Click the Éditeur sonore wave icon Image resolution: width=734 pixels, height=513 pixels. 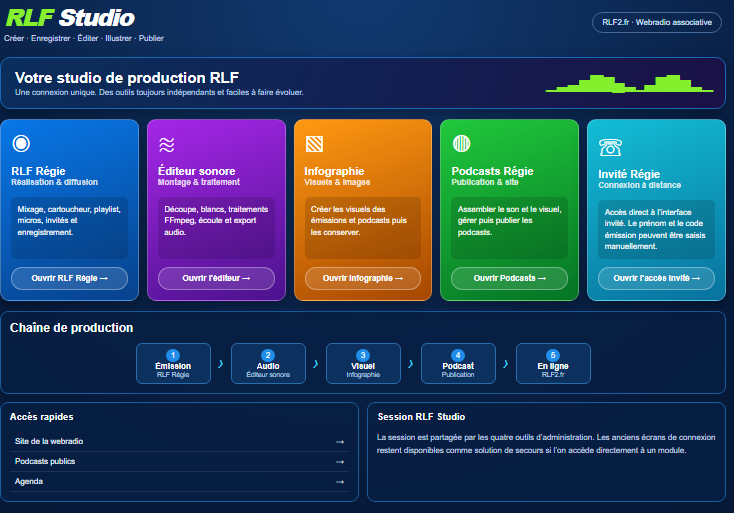coord(167,145)
